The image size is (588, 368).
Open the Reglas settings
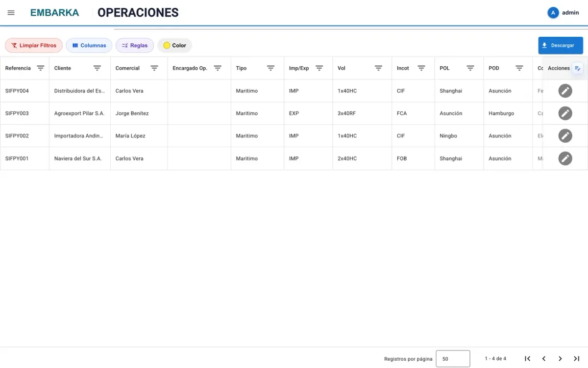(135, 46)
